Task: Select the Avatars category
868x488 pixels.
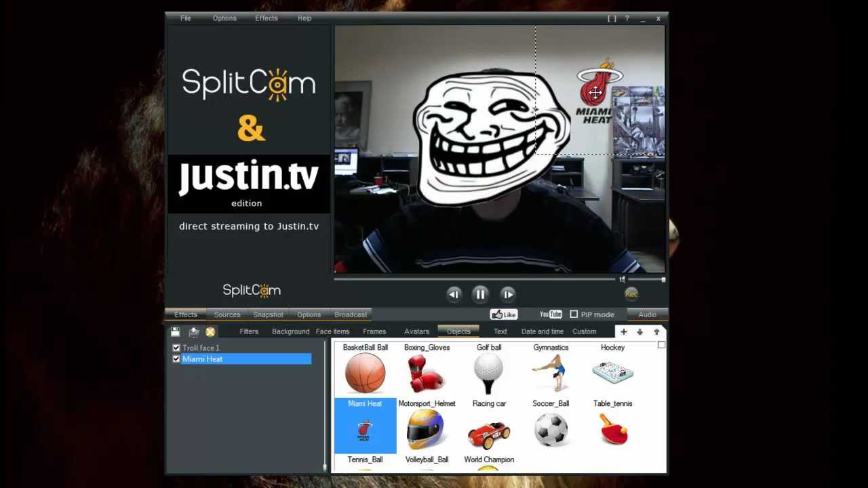Action: 416,331
